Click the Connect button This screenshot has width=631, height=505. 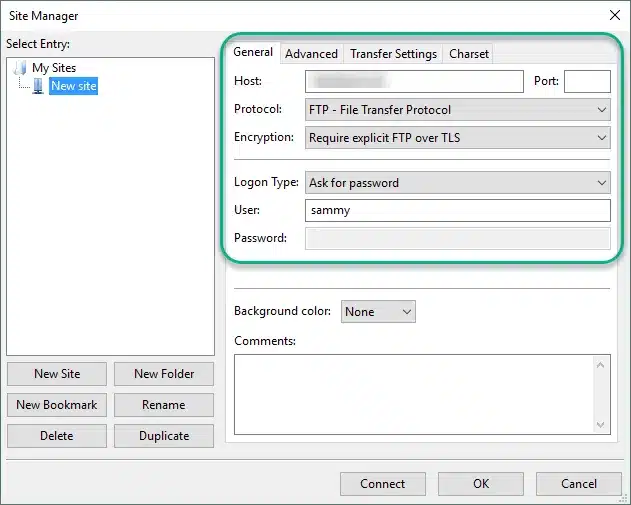pyautogui.click(x=383, y=484)
